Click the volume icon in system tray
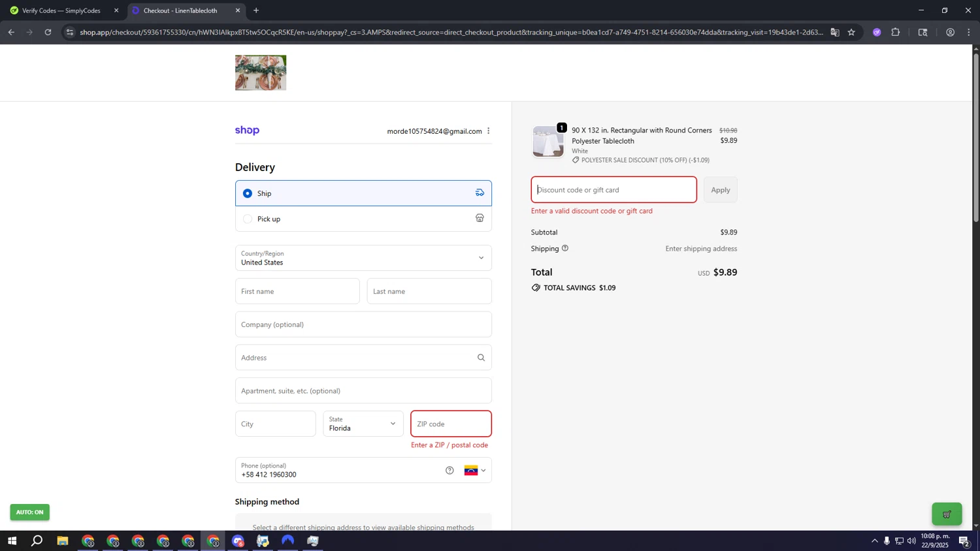The height and width of the screenshot is (551, 980). tap(911, 541)
